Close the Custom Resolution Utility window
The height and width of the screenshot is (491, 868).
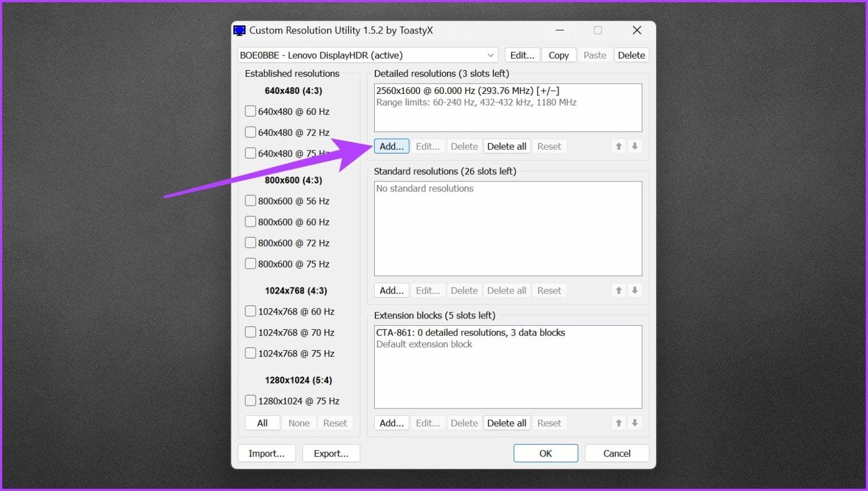click(x=637, y=31)
